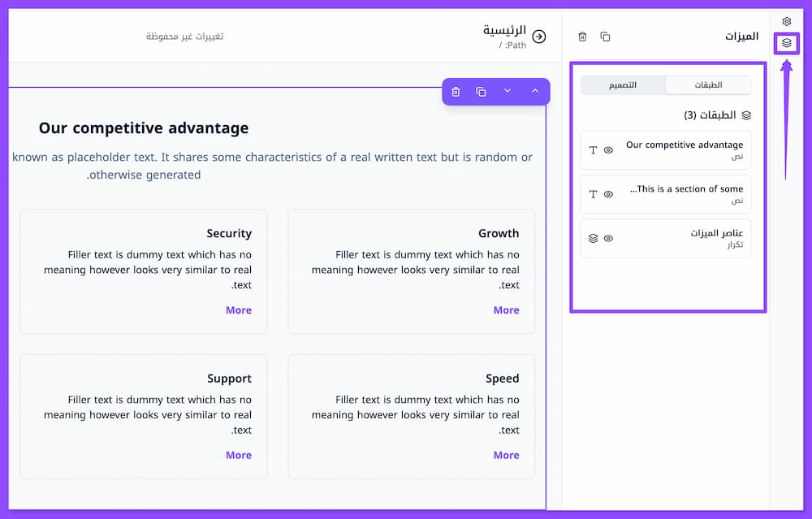Select the عناصر الميزات layer row
The width and height of the screenshot is (812, 519).
[x=690, y=238]
